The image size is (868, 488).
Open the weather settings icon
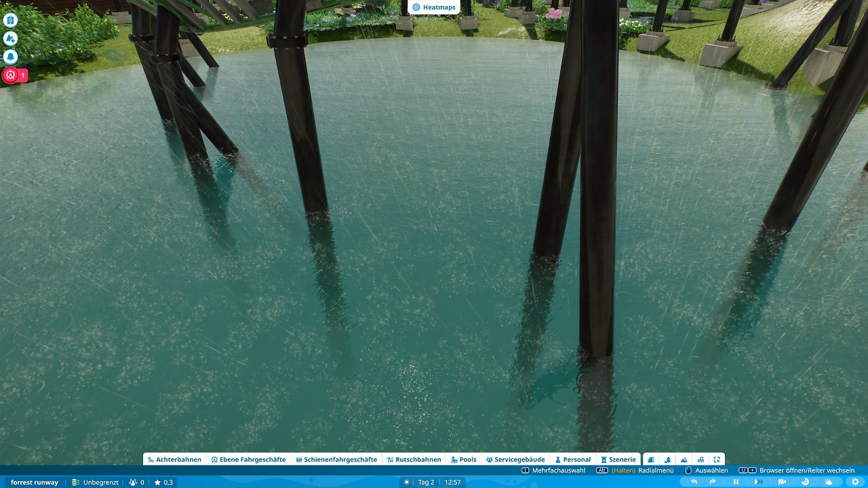pyautogui.click(x=829, y=482)
